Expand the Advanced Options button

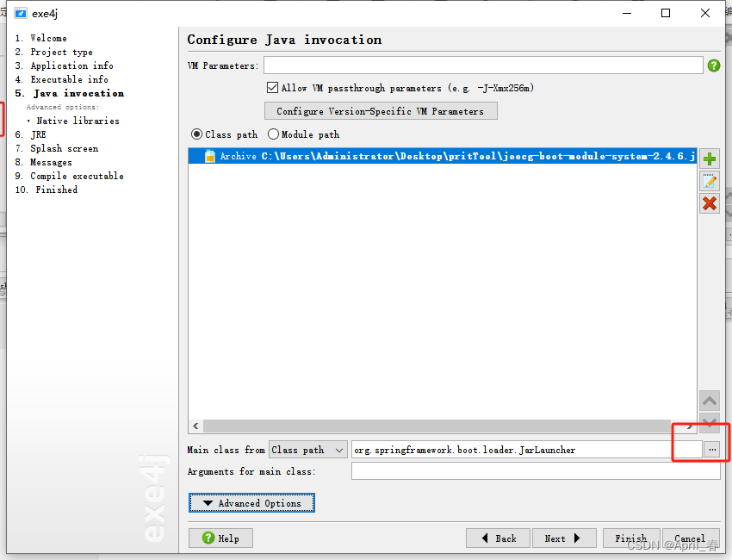[251, 503]
